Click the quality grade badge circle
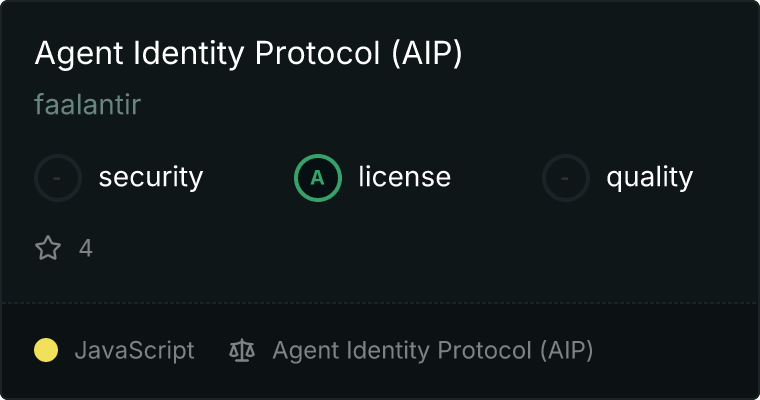Viewport: 760px width, 400px height. pyautogui.click(x=566, y=178)
